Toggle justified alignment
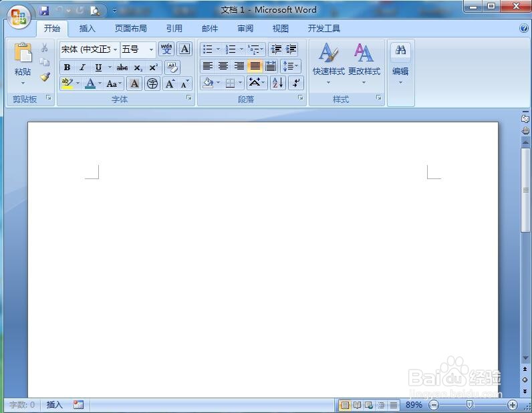This screenshot has height=413, width=532. (x=255, y=66)
